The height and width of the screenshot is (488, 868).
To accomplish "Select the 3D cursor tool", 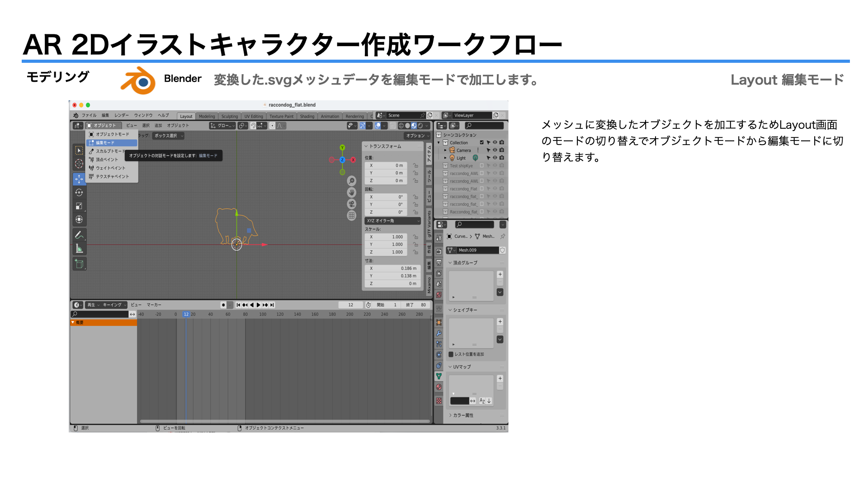I will pos(79,164).
